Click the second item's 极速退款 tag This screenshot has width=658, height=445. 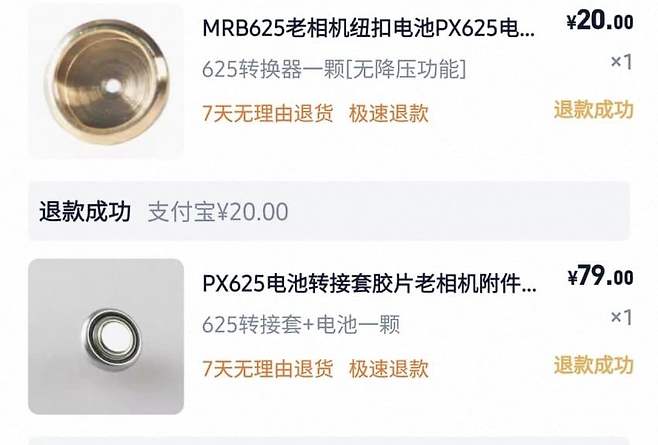pyautogui.click(x=389, y=369)
